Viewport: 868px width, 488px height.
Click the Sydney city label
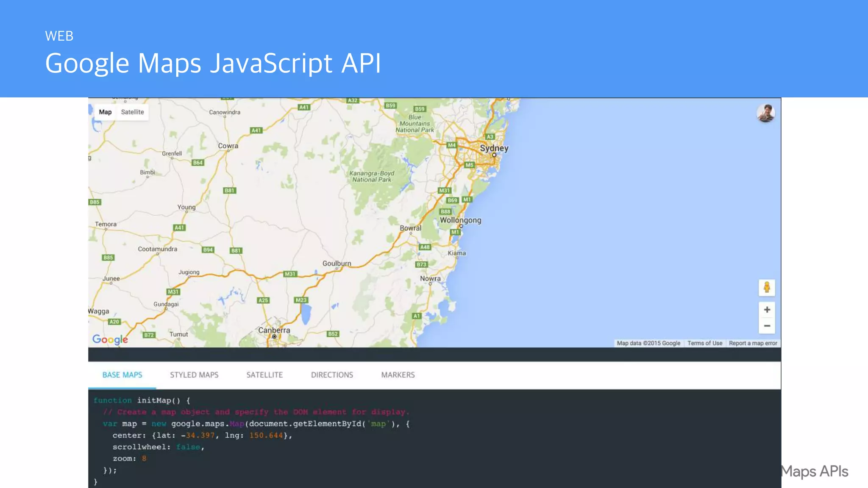click(494, 148)
